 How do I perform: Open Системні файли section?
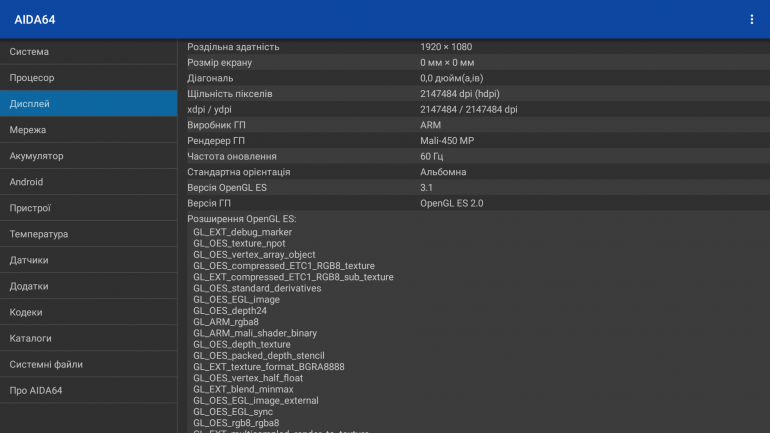(x=88, y=364)
